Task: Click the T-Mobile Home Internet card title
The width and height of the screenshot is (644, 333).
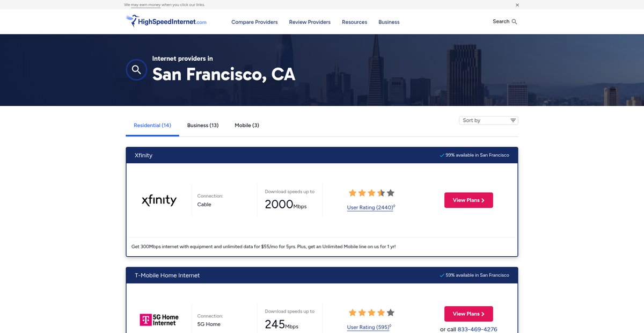Action: (167, 275)
